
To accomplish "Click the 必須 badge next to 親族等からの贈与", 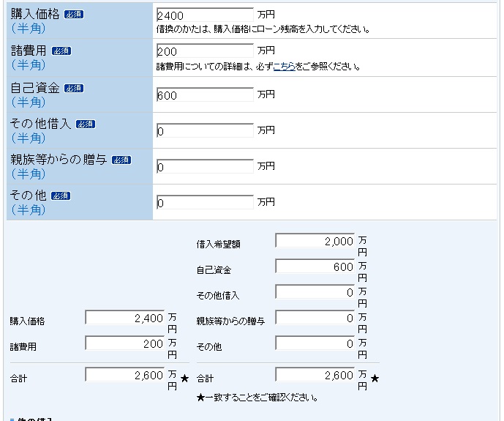I will pyautogui.click(x=121, y=160).
